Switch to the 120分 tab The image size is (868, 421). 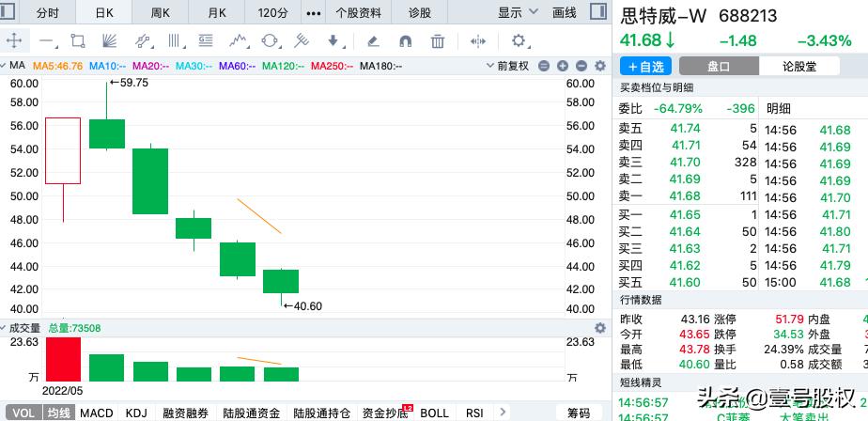pos(272,12)
